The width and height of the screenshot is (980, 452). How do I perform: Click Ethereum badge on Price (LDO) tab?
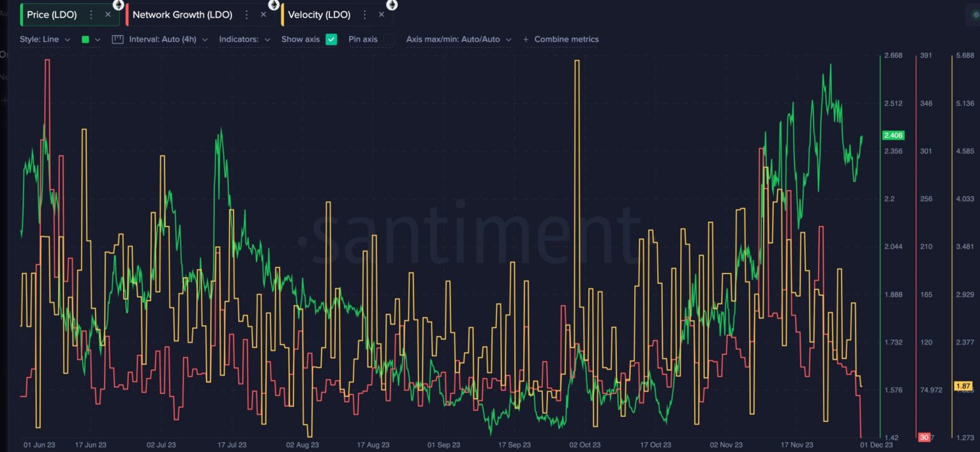point(118,5)
